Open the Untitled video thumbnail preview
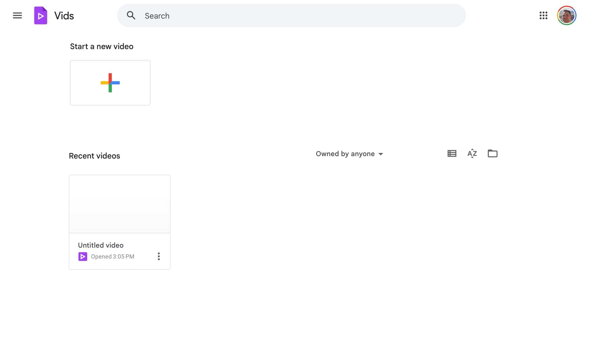This screenshot has width=591, height=364. coord(119,204)
